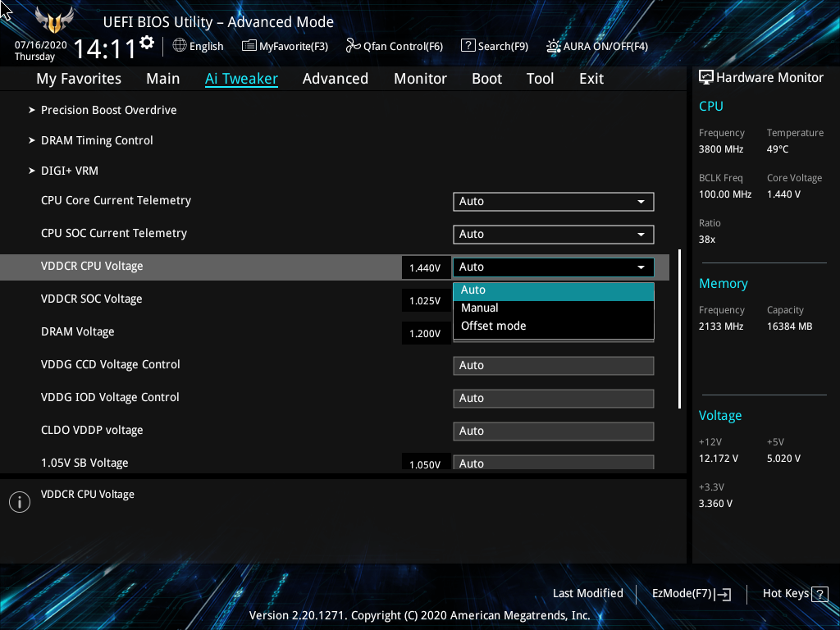This screenshot has height=630, width=840.
Task: Choose Auto in the open dropdown list
Action: (554, 290)
